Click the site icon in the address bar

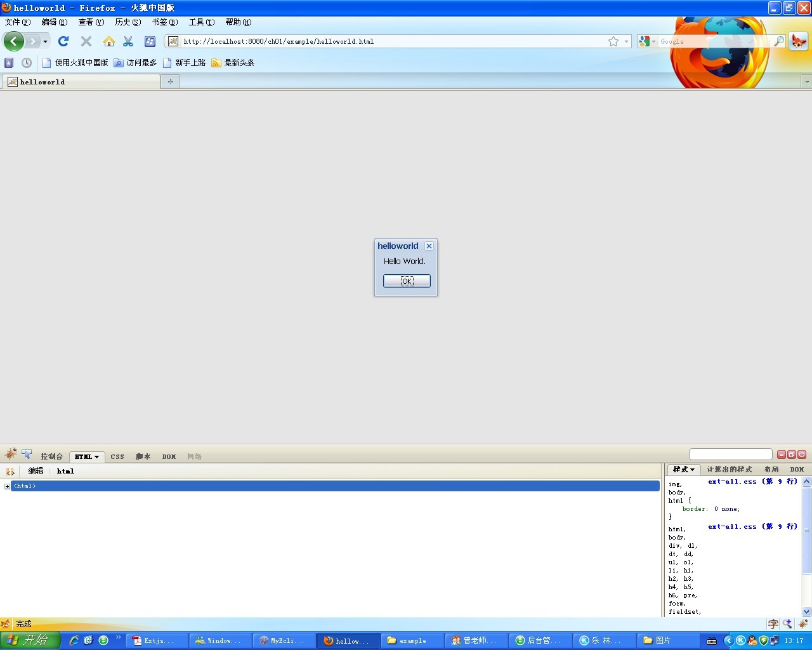(x=173, y=41)
